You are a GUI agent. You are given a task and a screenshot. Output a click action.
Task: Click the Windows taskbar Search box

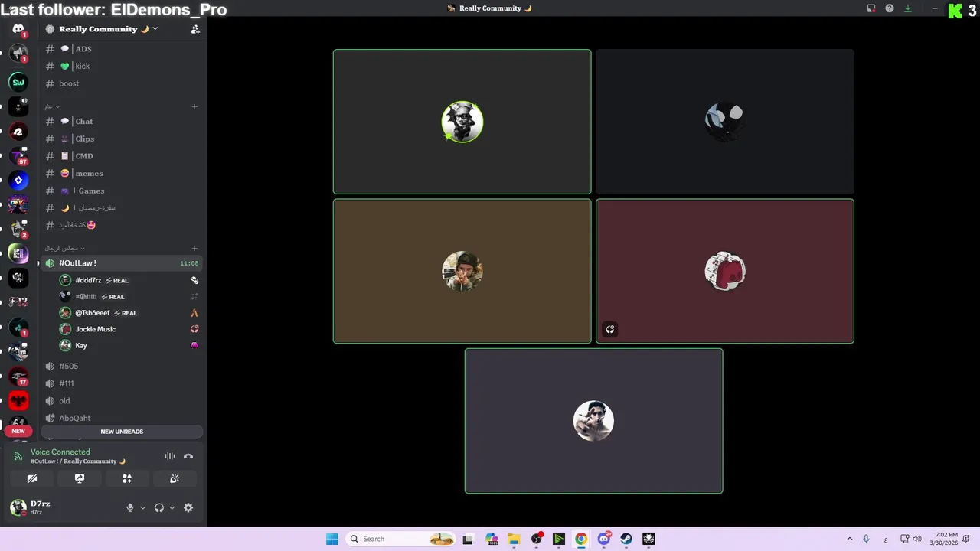pos(400,539)
